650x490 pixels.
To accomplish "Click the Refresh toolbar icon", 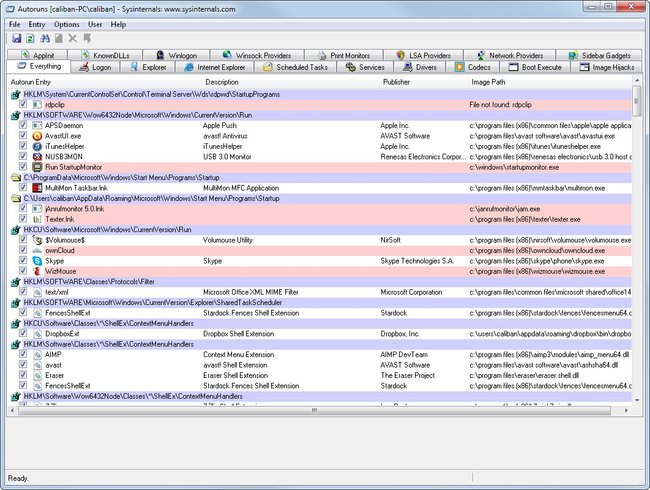I will pos(30,39).
